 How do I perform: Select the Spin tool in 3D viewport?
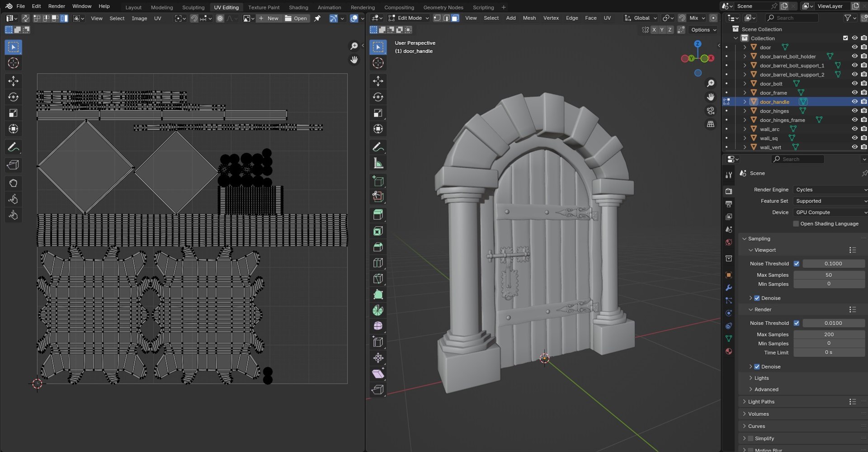click(378, 310)
